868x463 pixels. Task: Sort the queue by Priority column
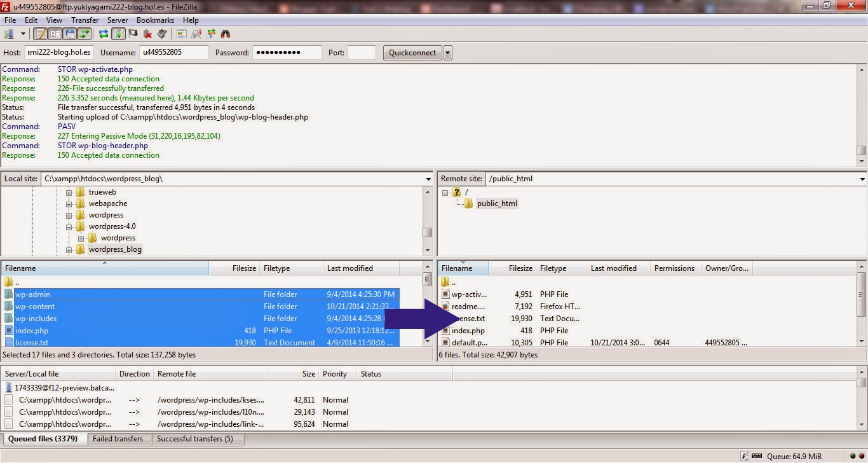tap(337, 374)
